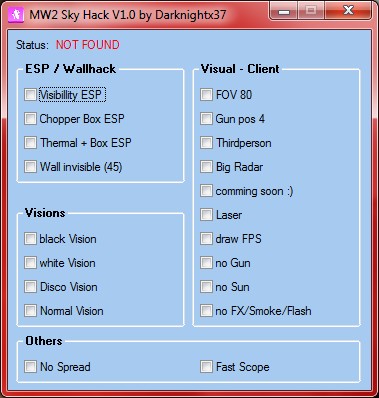Click the Status: label
This screenshot has height=398, width=379.
[x=32, y=45]
